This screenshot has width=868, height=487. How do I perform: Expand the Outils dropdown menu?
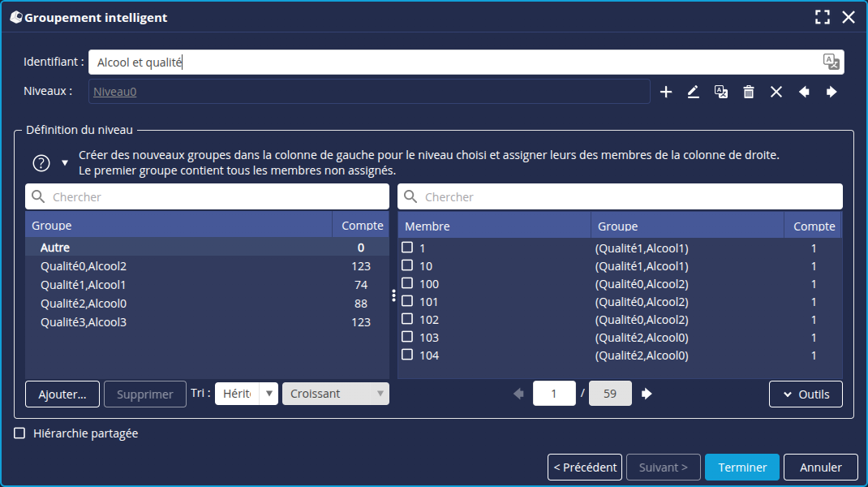[x=806, y=394]
